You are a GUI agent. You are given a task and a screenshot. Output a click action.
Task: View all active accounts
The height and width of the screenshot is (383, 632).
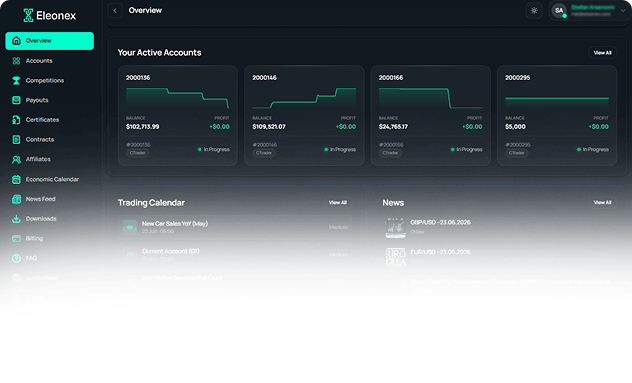pos(603,53)
